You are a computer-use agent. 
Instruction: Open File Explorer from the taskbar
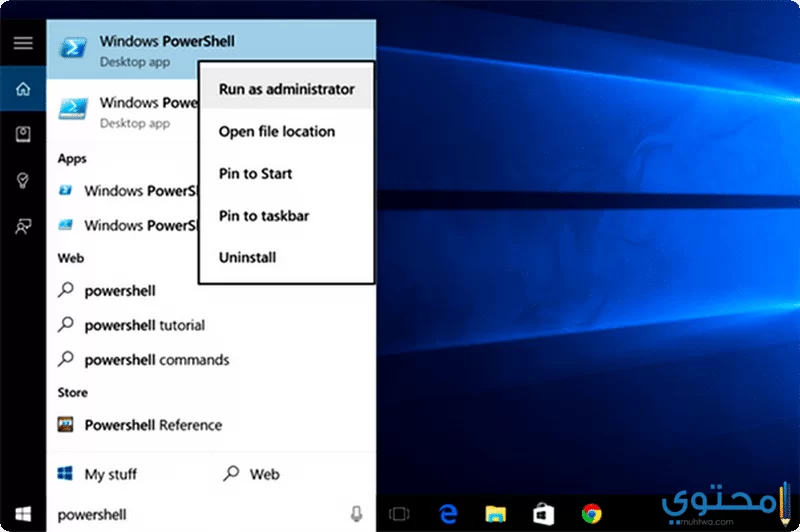pos(495,514)
